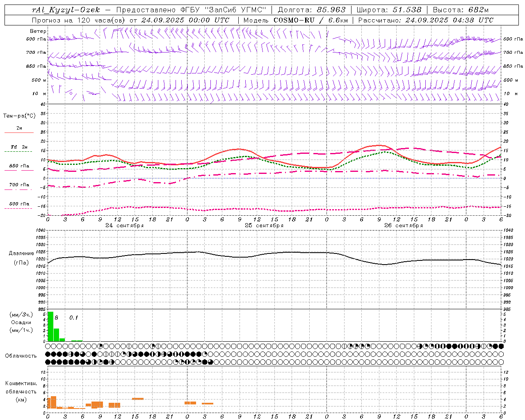Click the '25 сентября' date label

264,226
